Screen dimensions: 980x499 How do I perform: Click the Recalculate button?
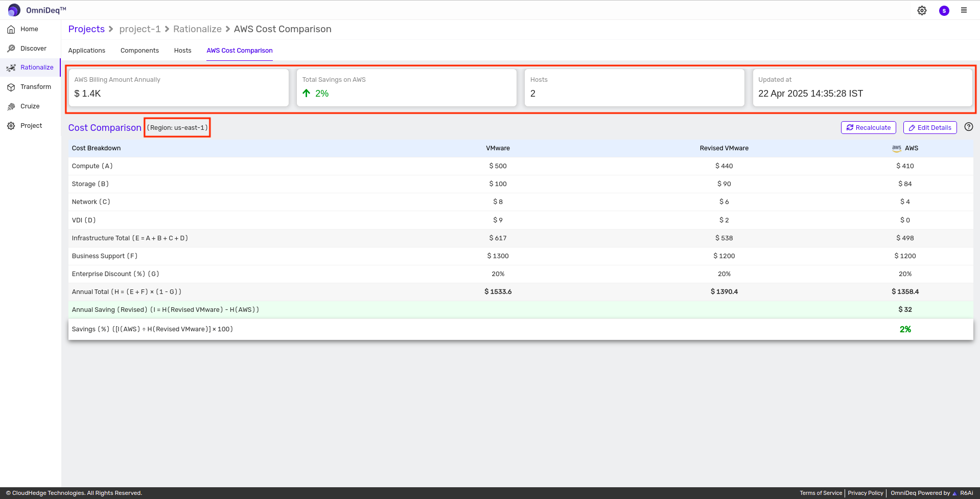pos(868,128)
